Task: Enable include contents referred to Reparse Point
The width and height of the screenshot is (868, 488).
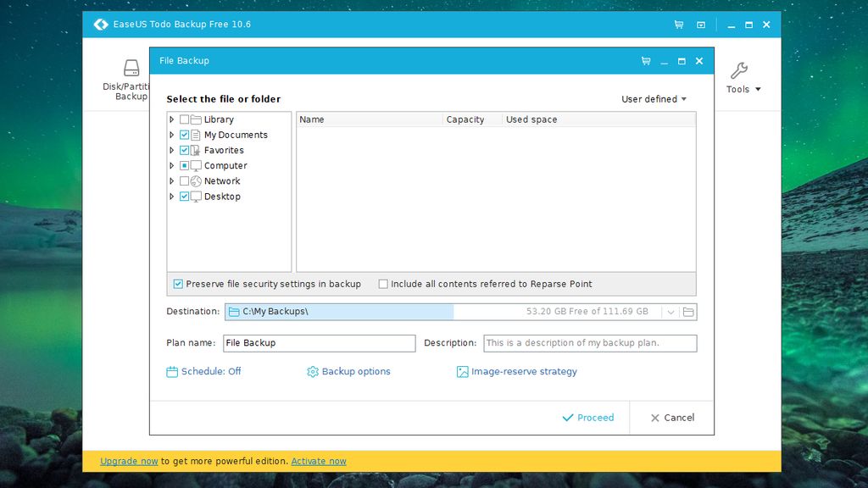Action: [x=383, y=284]
